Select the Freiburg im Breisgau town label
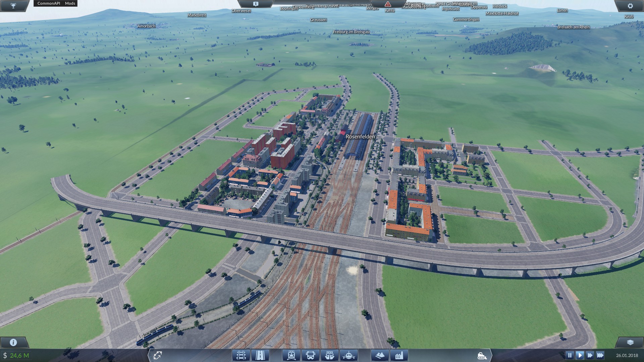 (351, 32)
